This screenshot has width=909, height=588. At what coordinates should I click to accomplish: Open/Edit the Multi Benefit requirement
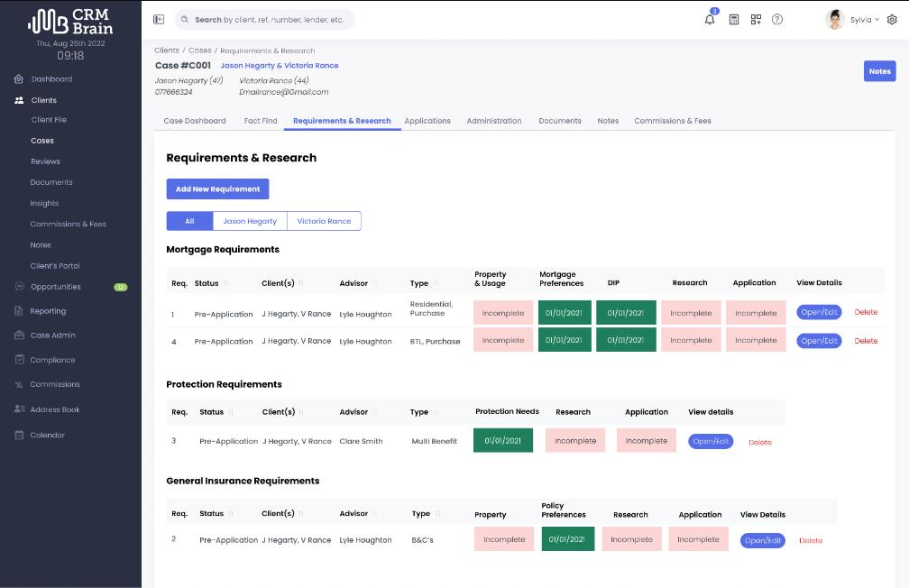point(711,441)
